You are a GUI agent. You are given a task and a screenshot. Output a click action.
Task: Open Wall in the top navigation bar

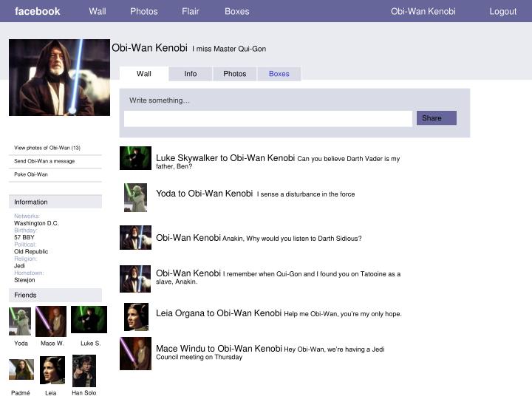[x=98, y=11]
